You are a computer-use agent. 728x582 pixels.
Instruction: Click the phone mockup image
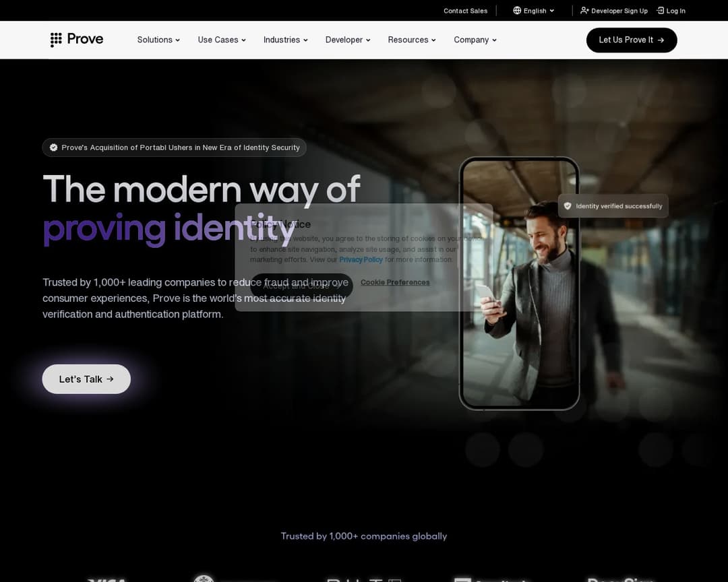[x=519, y=284]
